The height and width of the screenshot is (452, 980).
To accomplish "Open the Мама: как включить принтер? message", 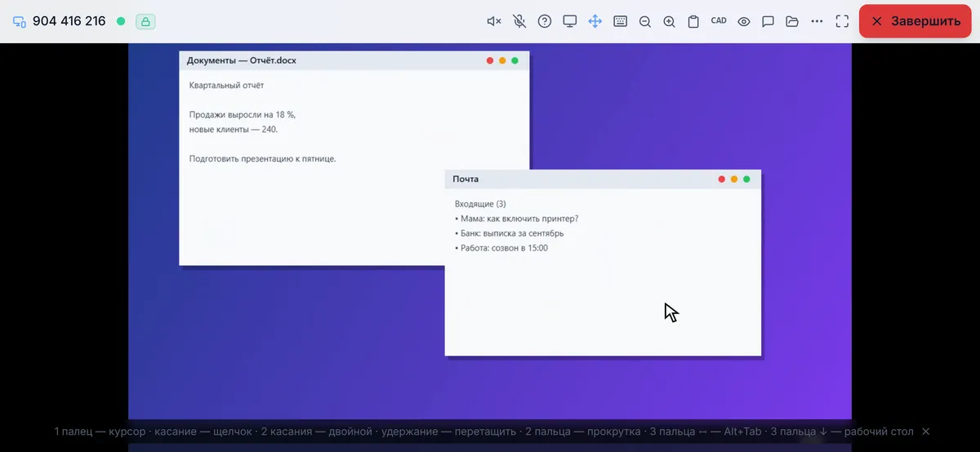I will [516, 219].
